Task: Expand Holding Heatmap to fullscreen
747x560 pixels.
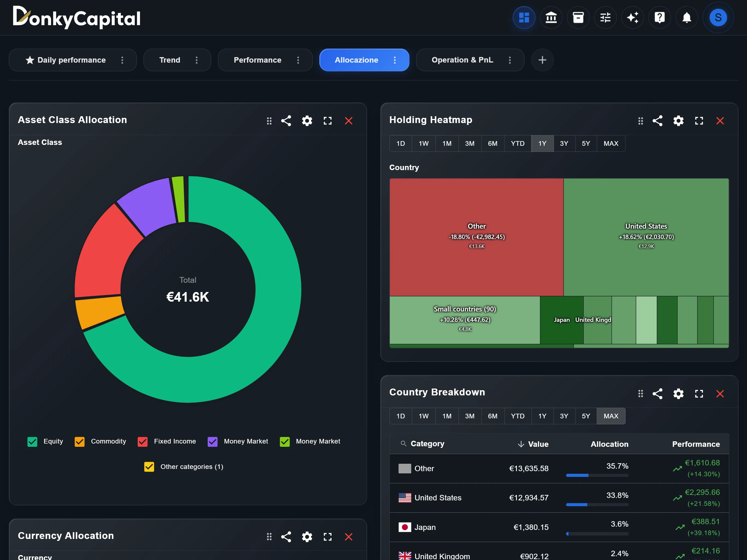Action: pos(699,121)
